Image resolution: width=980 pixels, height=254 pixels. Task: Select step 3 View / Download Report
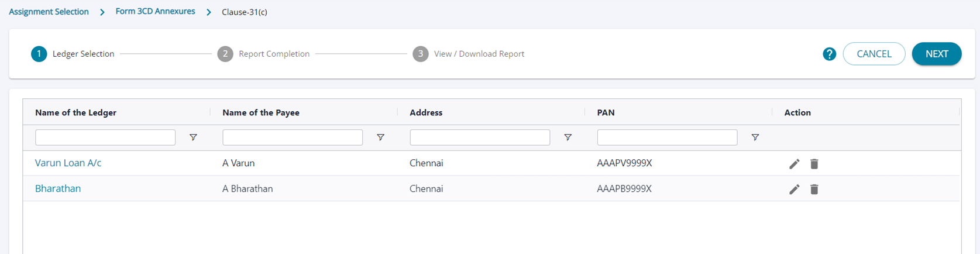tap(468, 54)
